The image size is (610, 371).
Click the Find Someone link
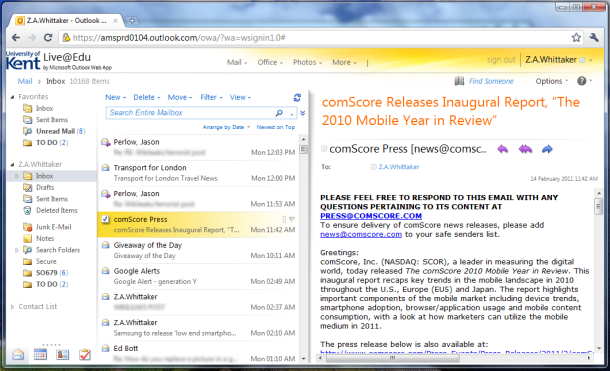(491, 81)
